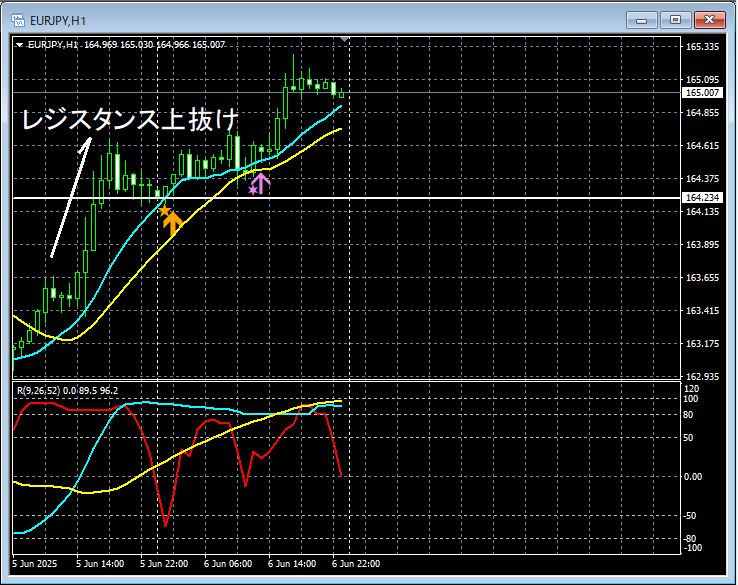
Task: Select the pink star signal marker
Action: pos(253,190)
